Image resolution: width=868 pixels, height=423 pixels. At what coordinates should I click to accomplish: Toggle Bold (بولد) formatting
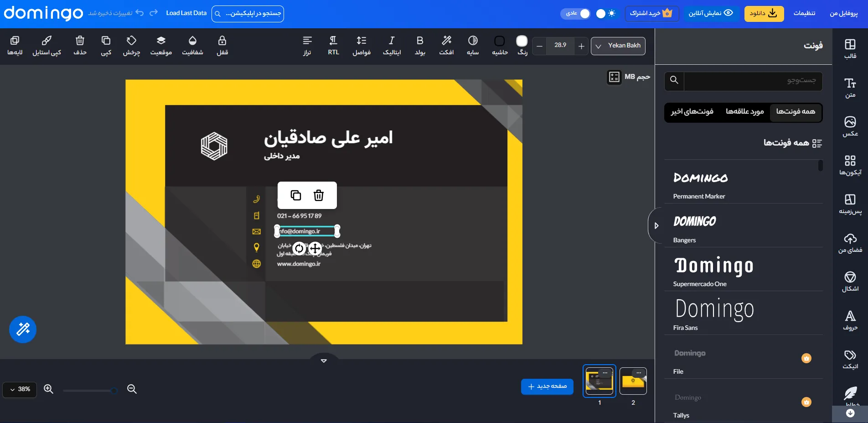pos(420,46)
